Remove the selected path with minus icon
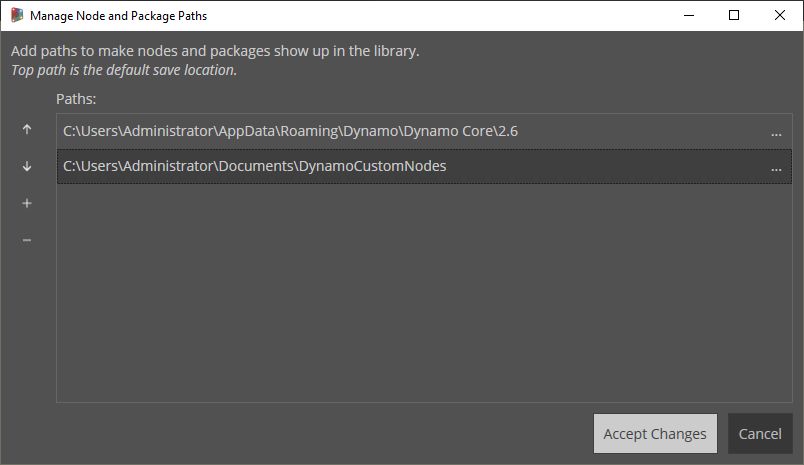The image size is (804, 465). [27, 240]
